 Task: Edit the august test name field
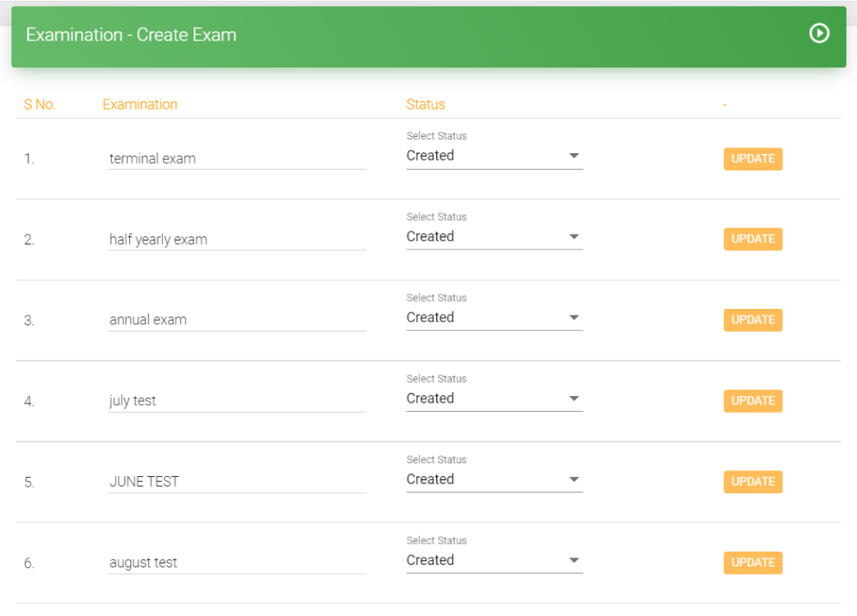(x=236, y=562)
